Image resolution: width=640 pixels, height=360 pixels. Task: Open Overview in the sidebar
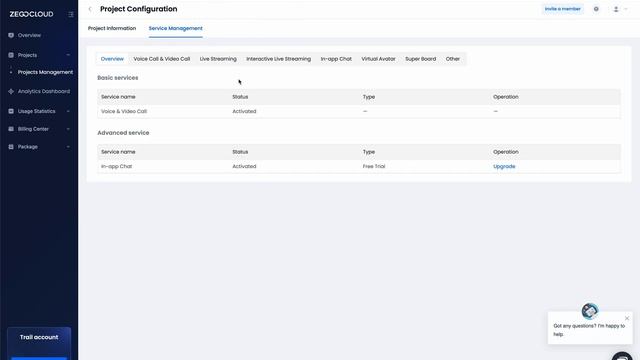click(29, 35)
